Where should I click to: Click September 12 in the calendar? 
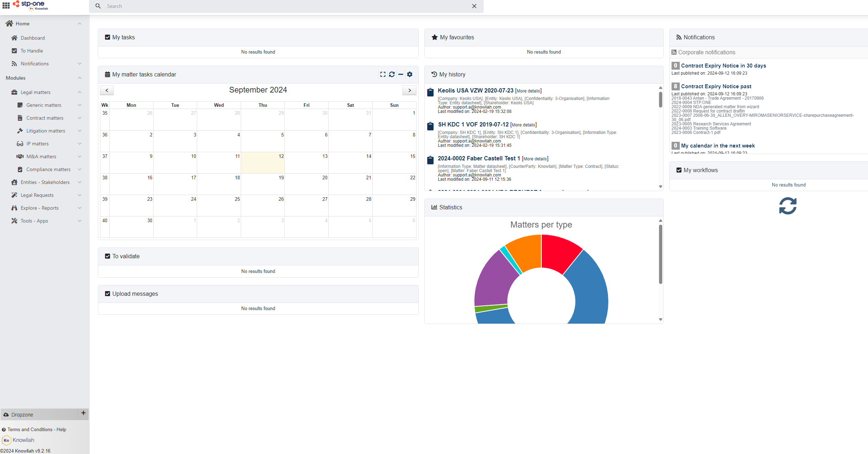[263, 163]
